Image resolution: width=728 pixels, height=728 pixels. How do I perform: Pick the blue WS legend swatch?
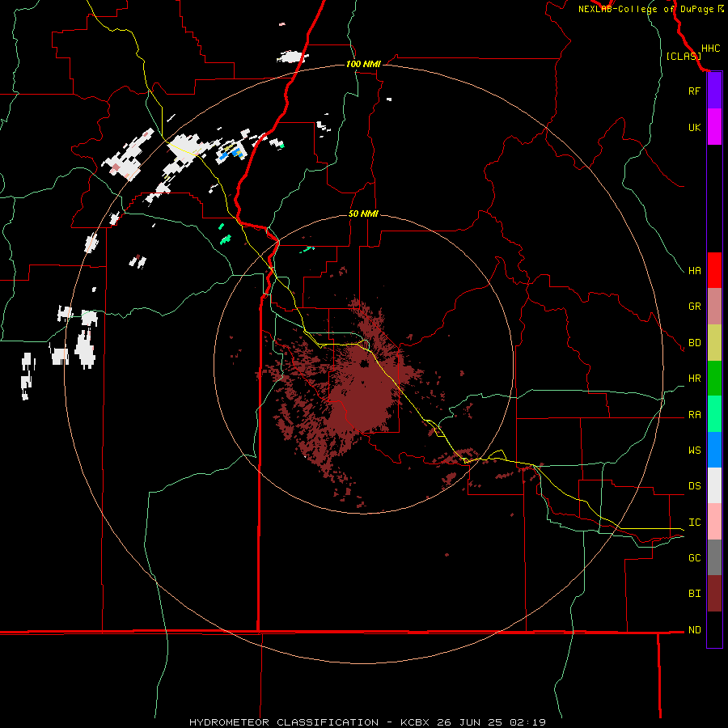coord(714,450)
